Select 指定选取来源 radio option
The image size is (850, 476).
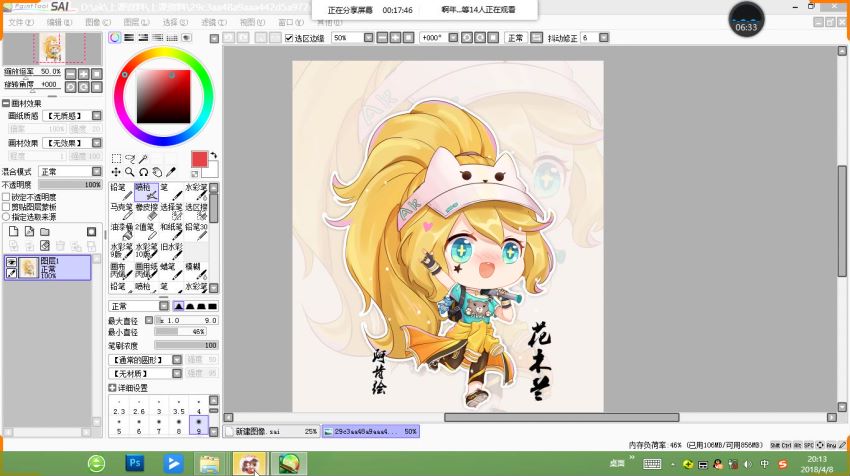tap(6, 217)
